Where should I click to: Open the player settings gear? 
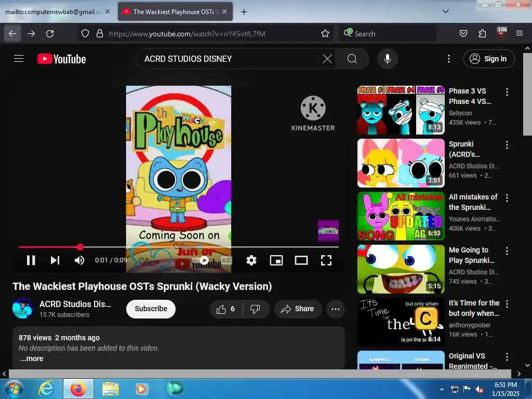coord(251,260)
